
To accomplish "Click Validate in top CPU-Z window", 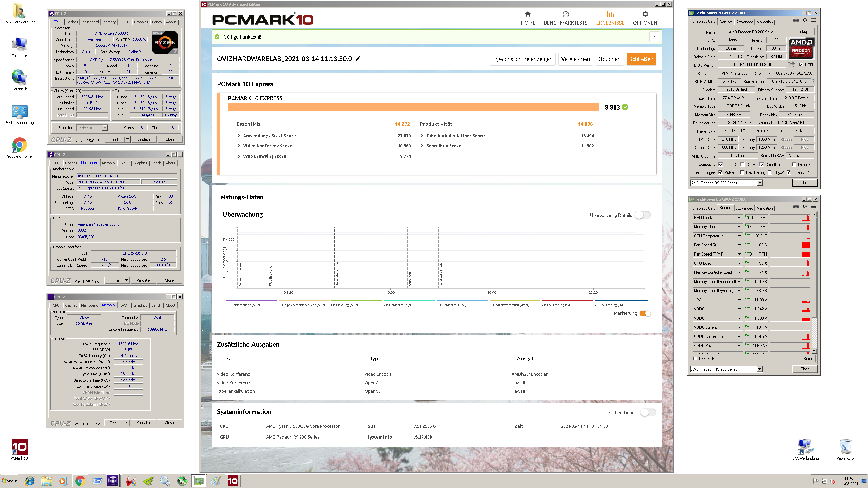I will (143, 139).
